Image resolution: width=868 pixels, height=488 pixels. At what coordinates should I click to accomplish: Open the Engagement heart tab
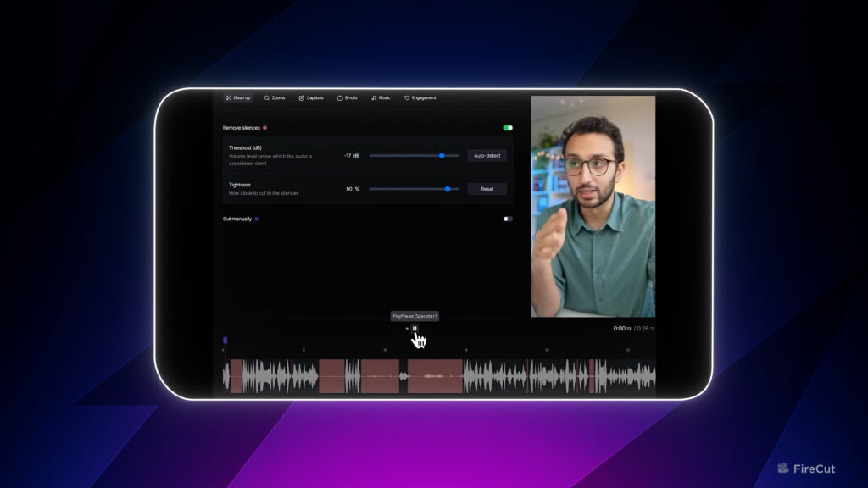tap(420, 98)
